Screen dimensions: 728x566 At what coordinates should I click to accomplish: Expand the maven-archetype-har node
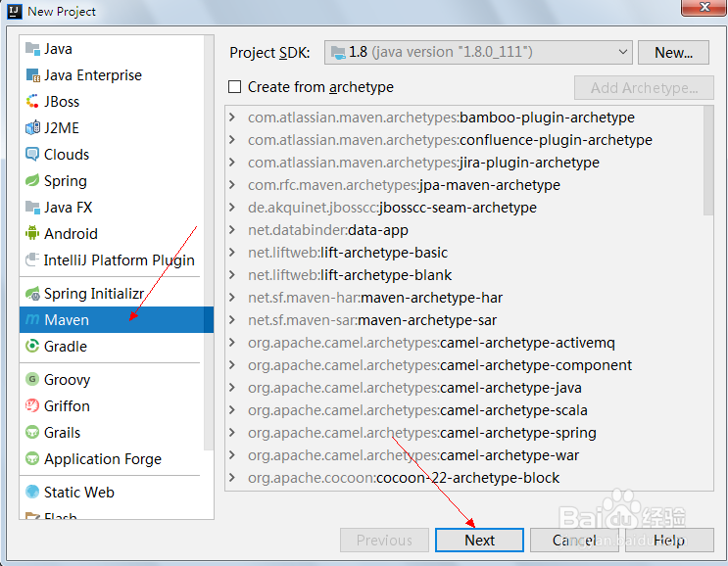point(232,298)
